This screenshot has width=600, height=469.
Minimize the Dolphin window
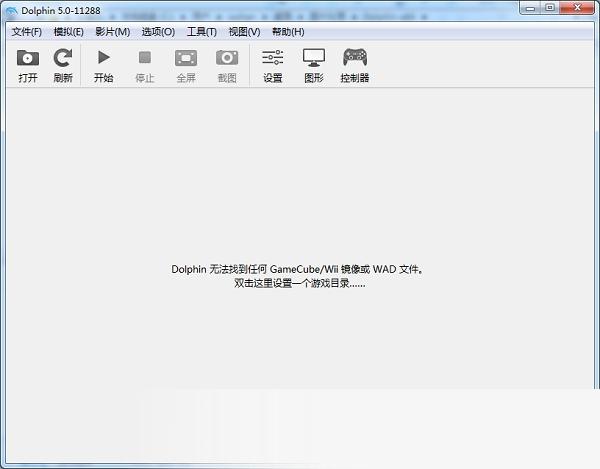point(530,8)
